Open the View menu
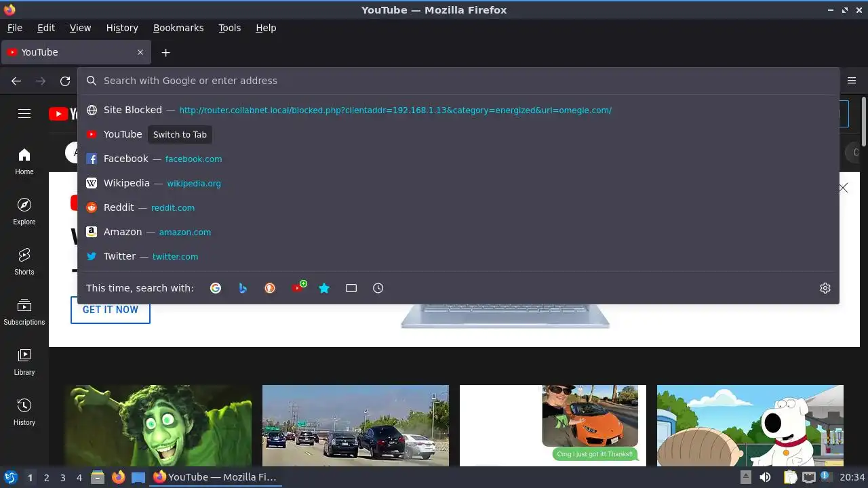 pyautogui.click(x=80, y=28)
